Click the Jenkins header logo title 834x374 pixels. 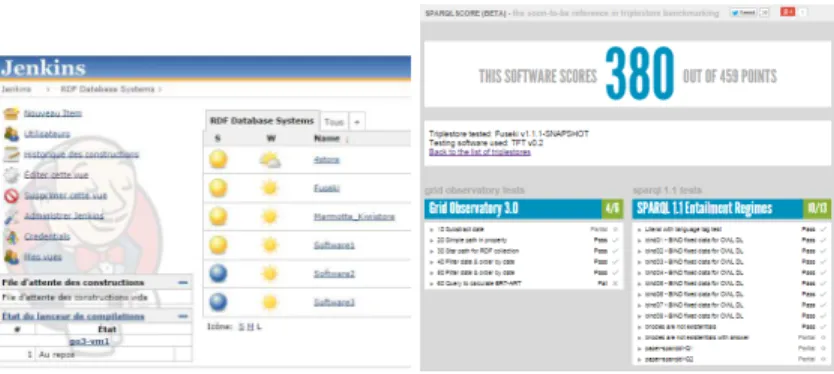(43, 68)
